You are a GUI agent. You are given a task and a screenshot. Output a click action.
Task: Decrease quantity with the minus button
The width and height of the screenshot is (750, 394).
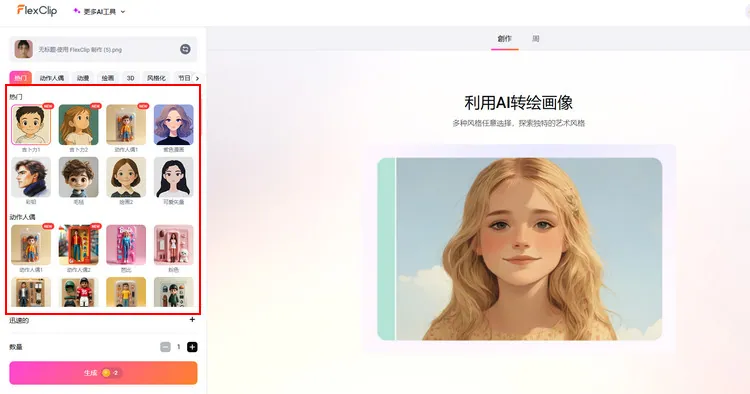pyautogui.click(x=165, y=347)
